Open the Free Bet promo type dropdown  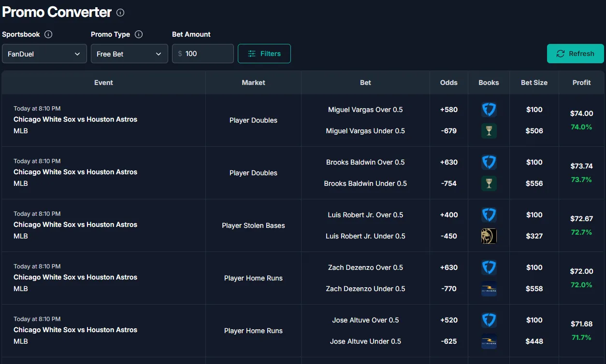(x=130, y=54)
